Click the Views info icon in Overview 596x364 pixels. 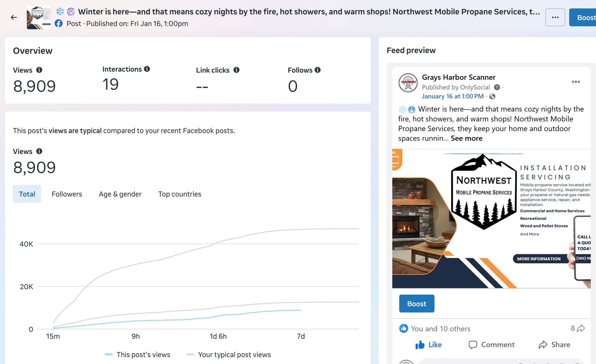coord(39,70)
